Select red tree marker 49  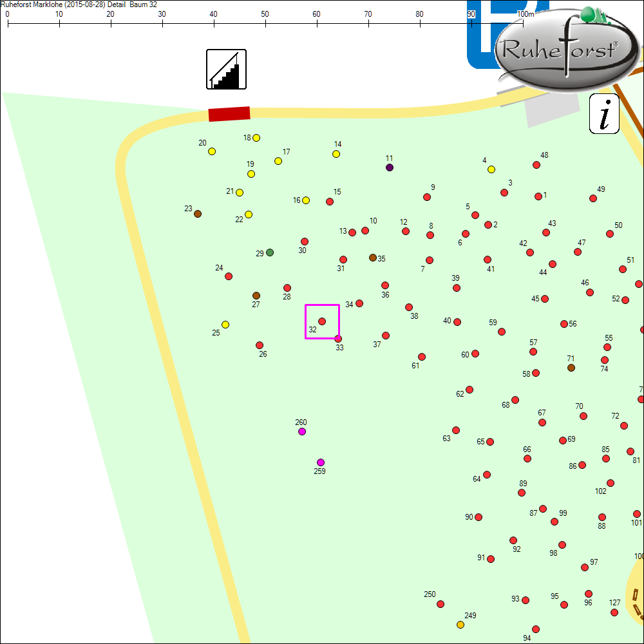point(593,198)
